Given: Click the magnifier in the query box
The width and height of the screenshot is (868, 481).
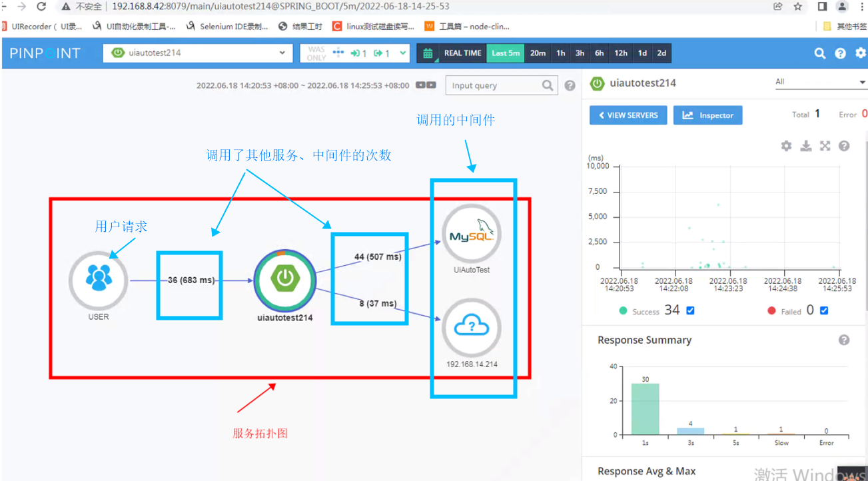Looking at the screenshot, I should pyautogui.click(x=548, y=85).
